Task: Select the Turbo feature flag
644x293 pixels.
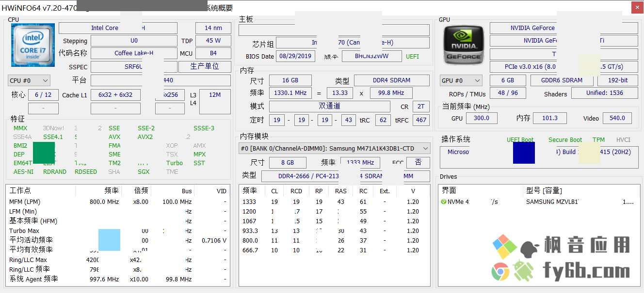Action: click(175, 163)
